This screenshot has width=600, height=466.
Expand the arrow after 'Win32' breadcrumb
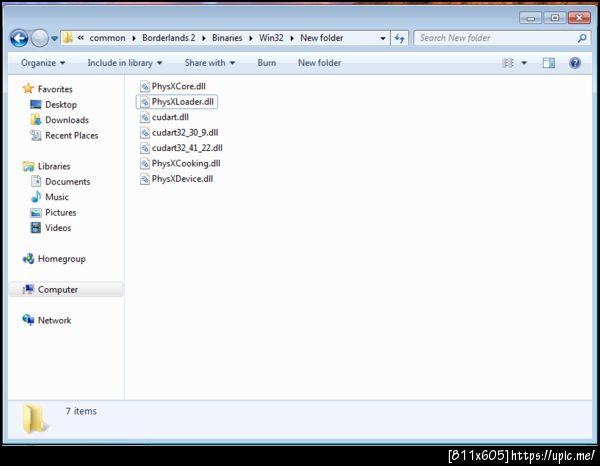(292, 38)
